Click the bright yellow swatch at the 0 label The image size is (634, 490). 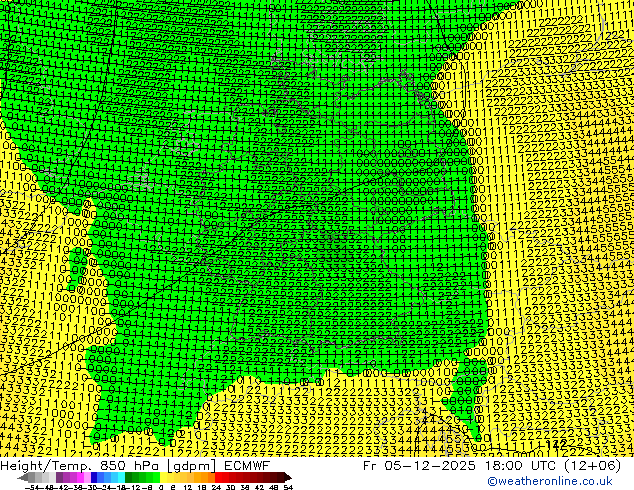[x=163, y=478]
